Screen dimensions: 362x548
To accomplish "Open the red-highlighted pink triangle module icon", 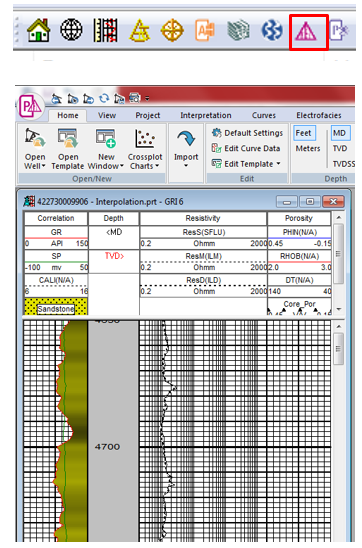I will [306, 31].
